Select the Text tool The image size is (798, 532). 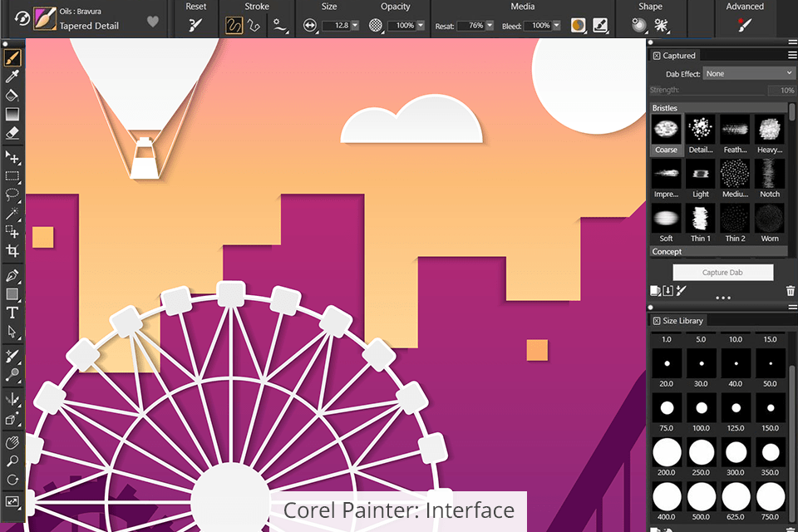(x=12, y=313)
